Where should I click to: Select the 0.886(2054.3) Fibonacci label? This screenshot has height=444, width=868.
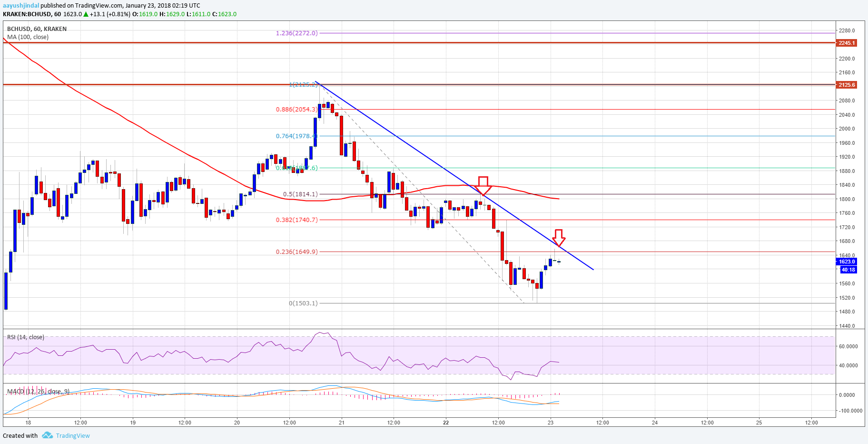[296, 109]
